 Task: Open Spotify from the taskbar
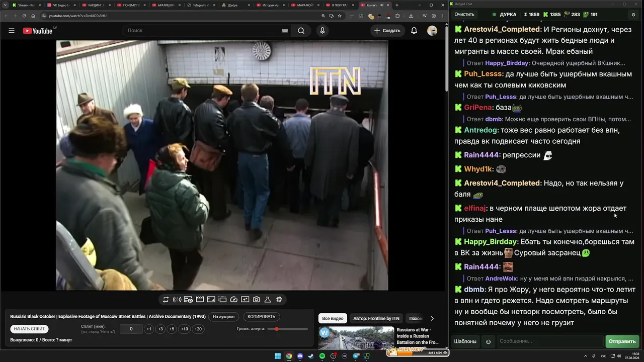click(x=322, y=356)
